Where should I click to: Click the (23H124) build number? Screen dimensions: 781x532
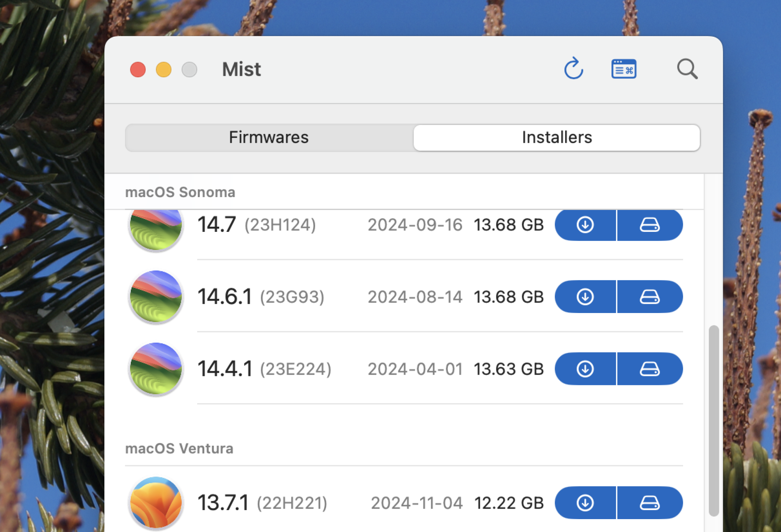[280, 225]
